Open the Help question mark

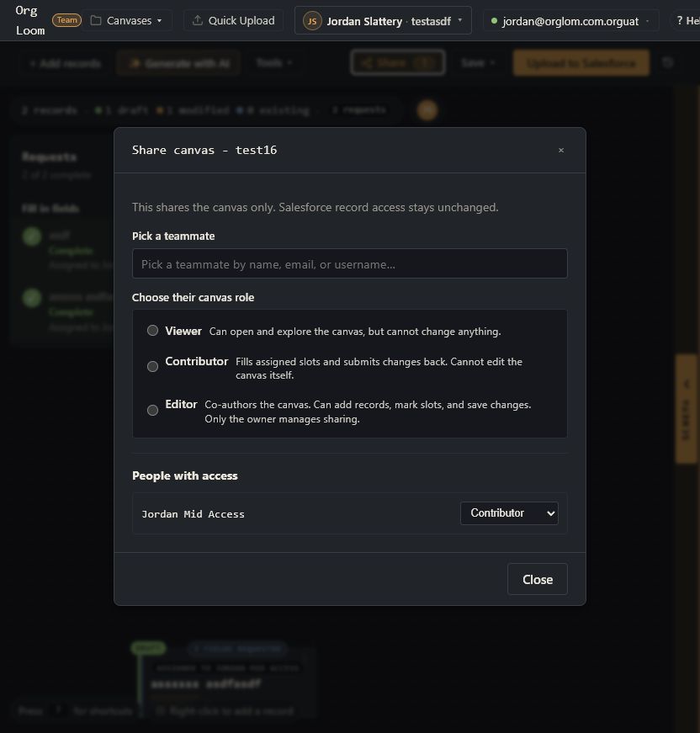point(687,20)
